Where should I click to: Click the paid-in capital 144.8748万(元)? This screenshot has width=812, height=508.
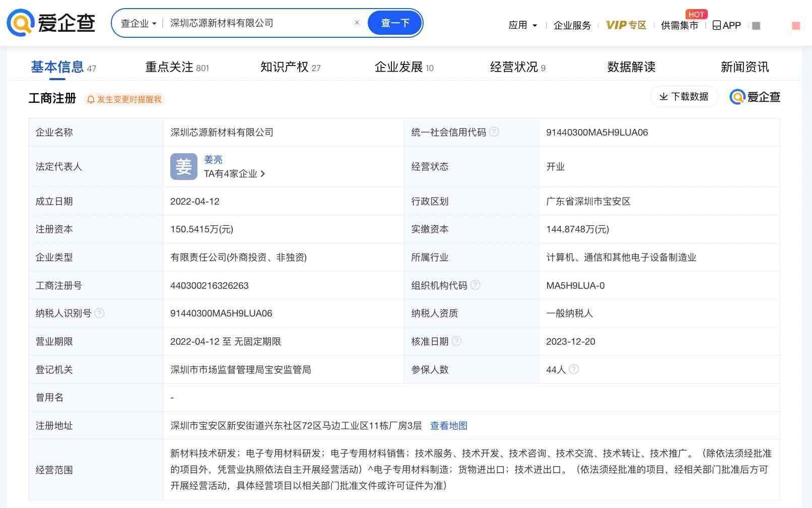click(x=577, y=229)
